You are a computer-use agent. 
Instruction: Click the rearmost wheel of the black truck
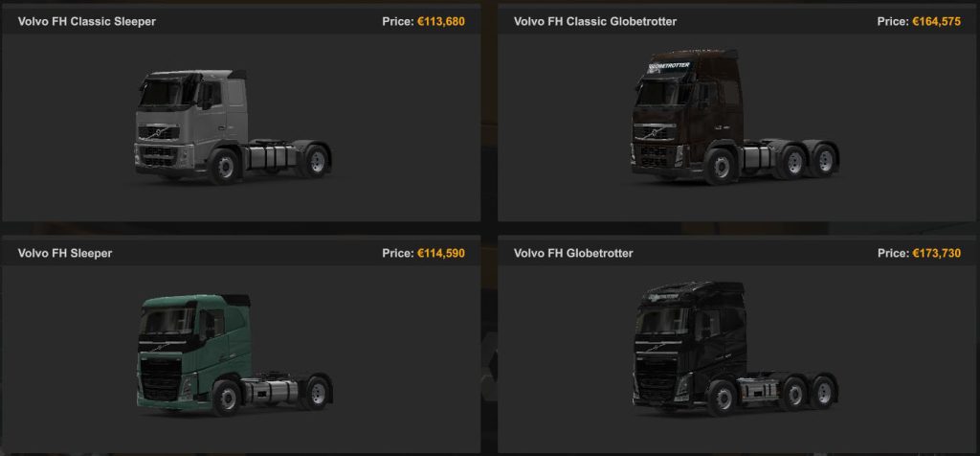(x=824, y=392)
